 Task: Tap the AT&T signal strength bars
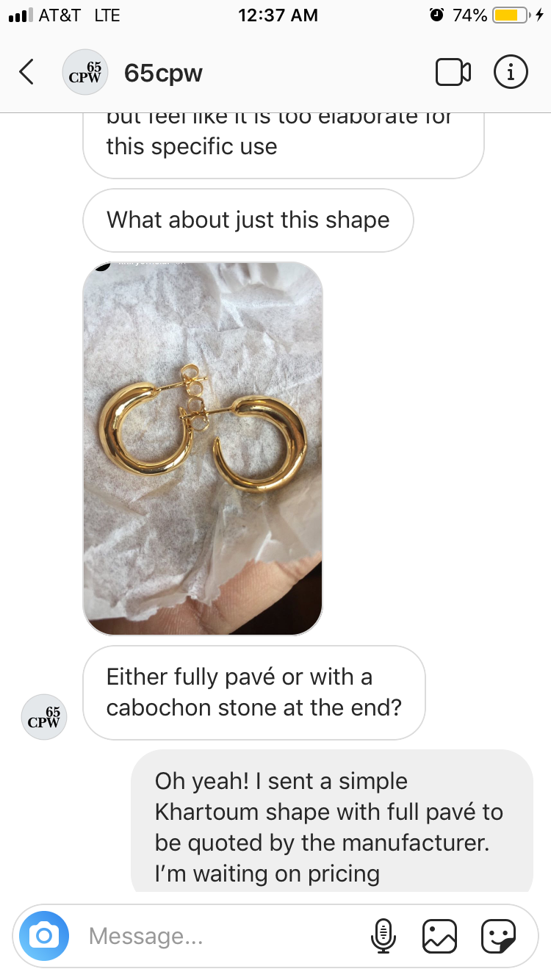point(20,15)
